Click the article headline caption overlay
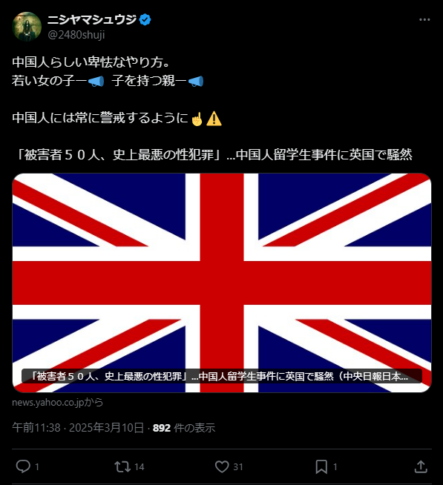 pyautogui.click(x=222, y=376)
